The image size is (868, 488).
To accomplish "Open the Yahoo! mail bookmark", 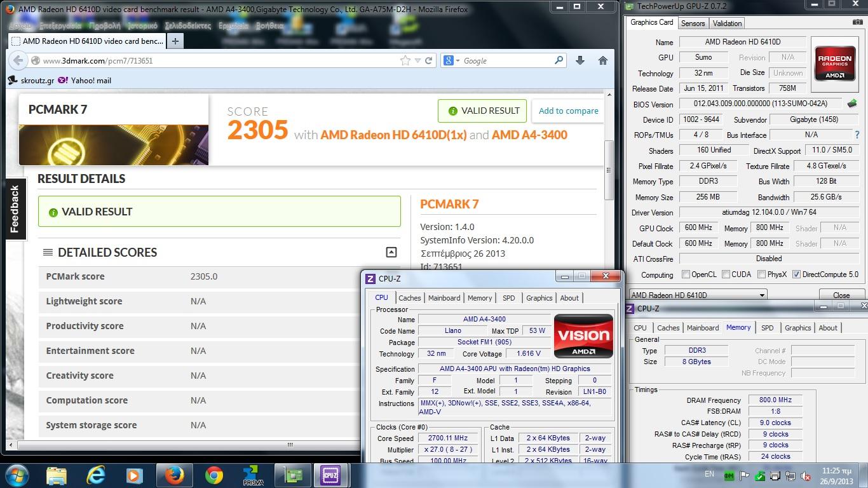I will (85, 81).
